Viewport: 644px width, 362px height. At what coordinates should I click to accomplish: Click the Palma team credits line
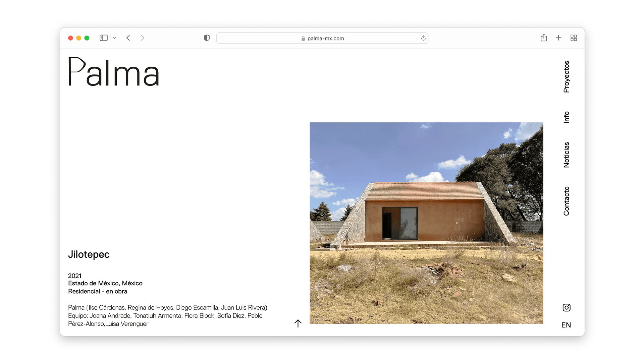(168, 307)
